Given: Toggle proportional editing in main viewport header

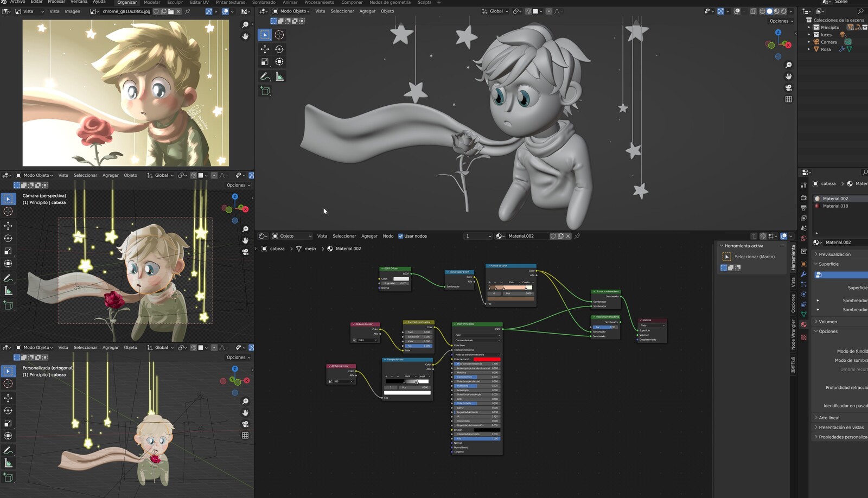Looking at the screenshot, I should click(x=548, y=11).
